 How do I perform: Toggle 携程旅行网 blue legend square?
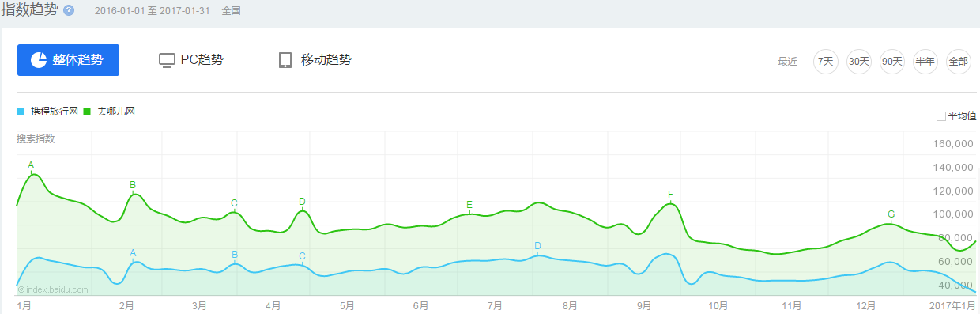coord(21,112)
